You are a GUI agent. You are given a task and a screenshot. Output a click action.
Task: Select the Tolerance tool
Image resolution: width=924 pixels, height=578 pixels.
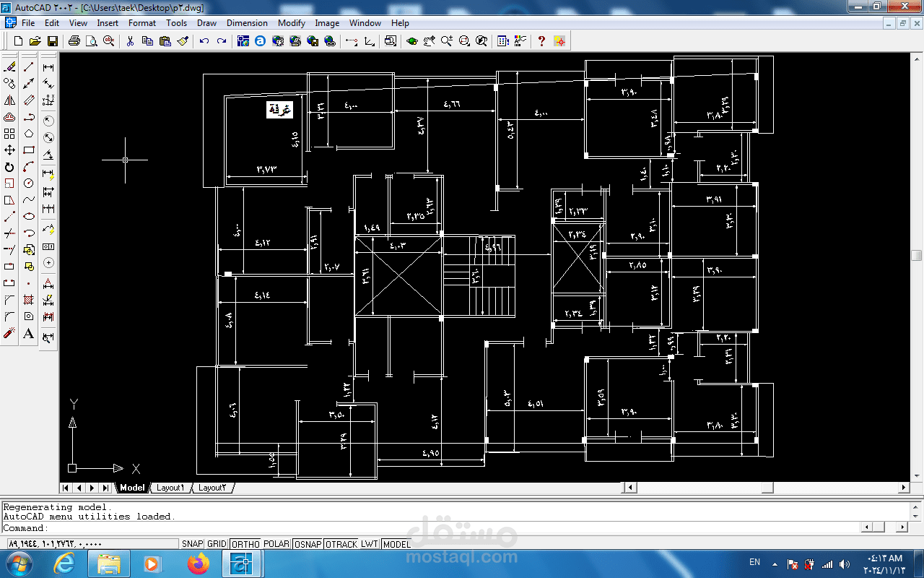pyautogui.click(x=48, y=247)
